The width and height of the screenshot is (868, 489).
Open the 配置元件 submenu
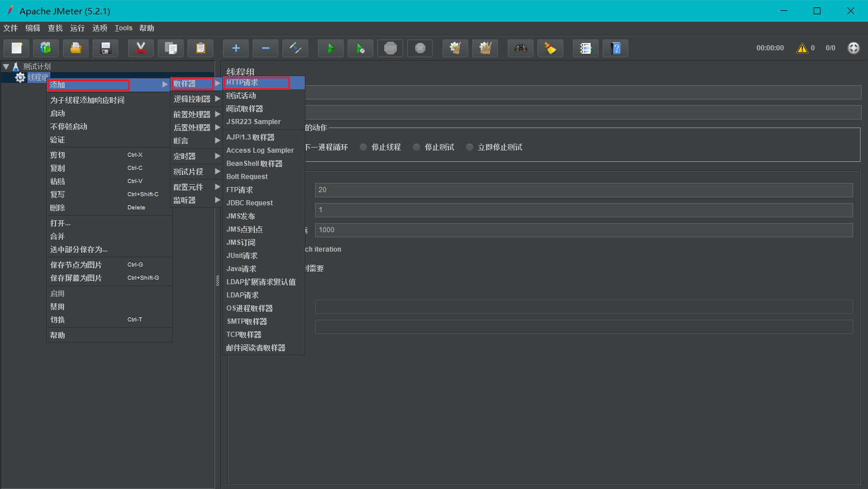click(197, 187)
